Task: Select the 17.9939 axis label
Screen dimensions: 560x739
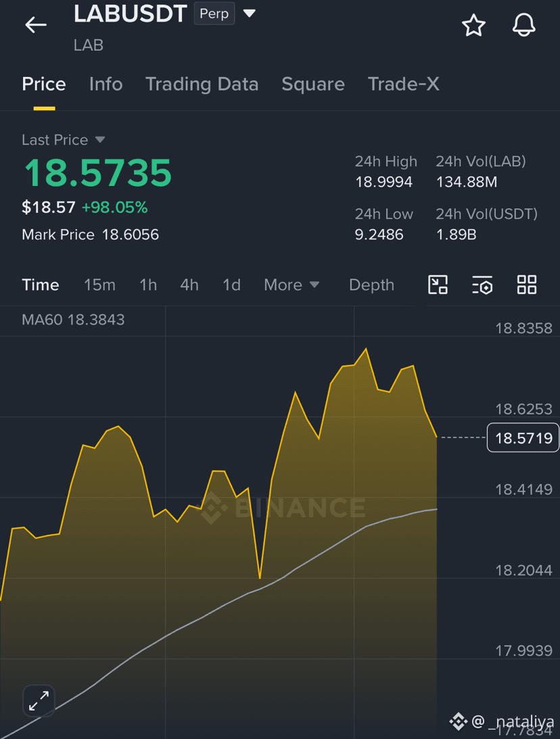Action: (523, 650)
